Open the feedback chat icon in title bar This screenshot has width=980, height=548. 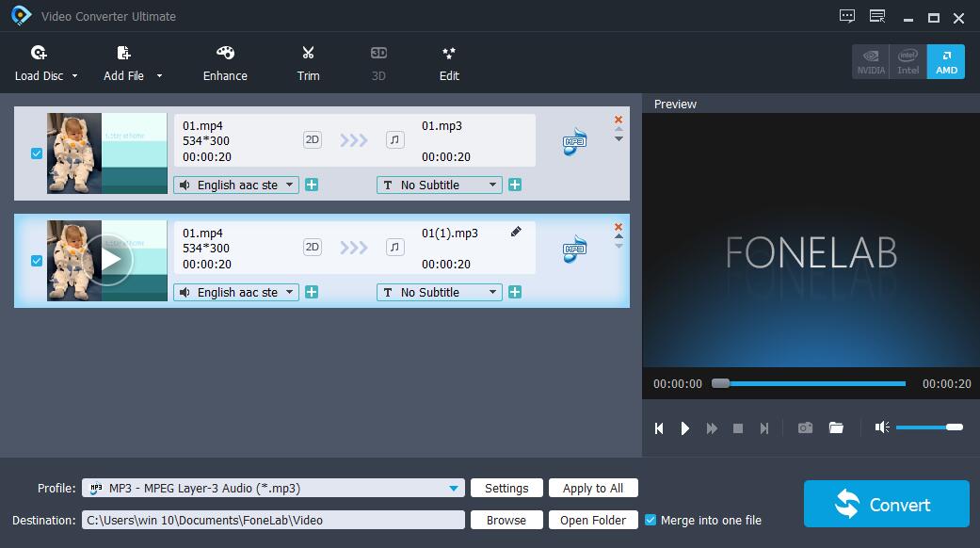[x=847, y=16]
